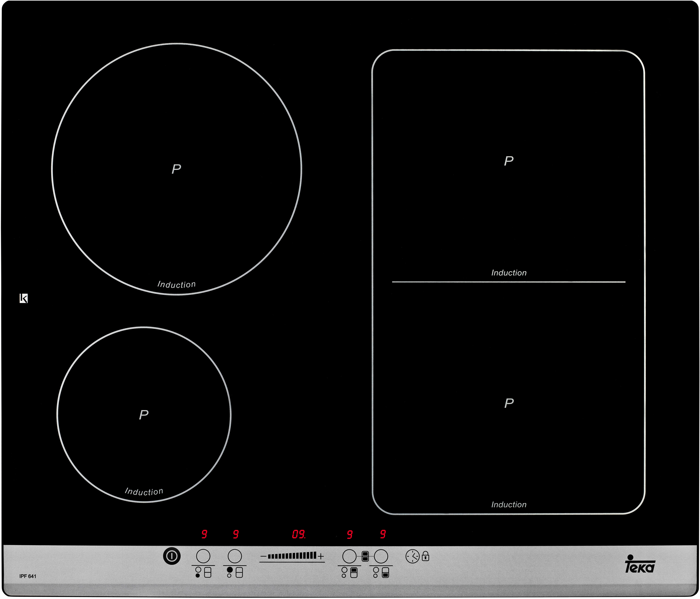Tap the zone diagram with top half filled
700x599 pixels.
(349, 572)
